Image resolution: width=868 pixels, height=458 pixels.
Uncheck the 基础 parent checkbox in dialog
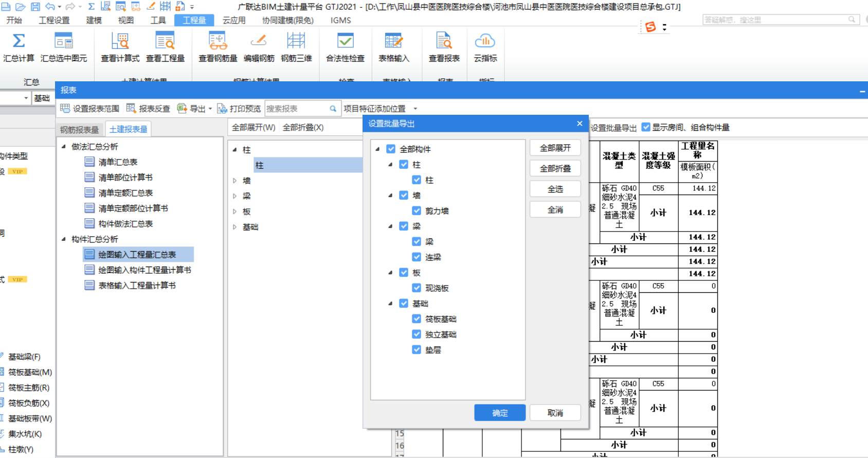[x=404, y=303]
